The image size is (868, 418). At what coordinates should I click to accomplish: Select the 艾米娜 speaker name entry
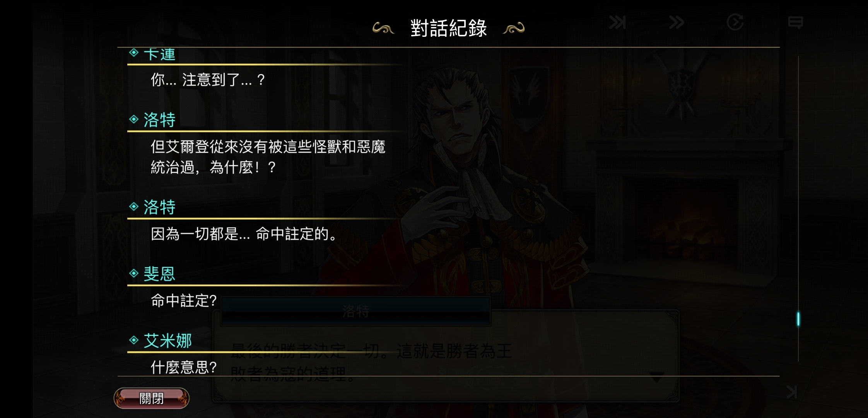coord(168,341)
